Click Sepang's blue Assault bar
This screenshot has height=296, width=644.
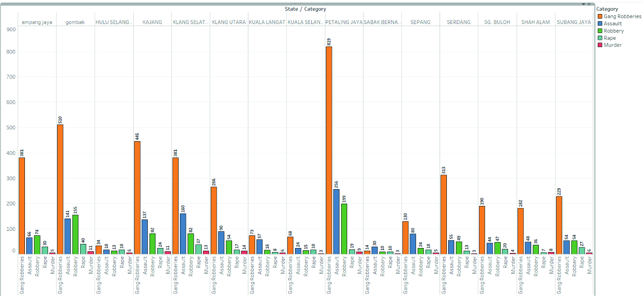coord(413,244)
